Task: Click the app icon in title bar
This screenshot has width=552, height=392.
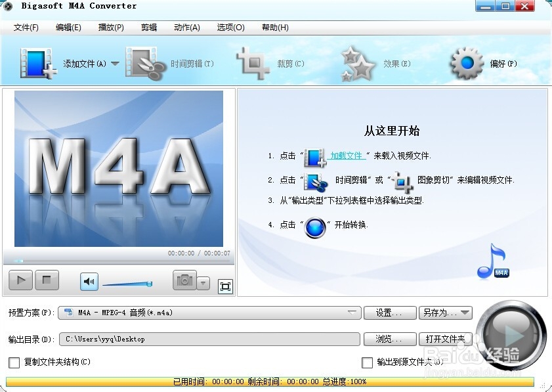Action: pyautogui.click(x=8, y=6)
